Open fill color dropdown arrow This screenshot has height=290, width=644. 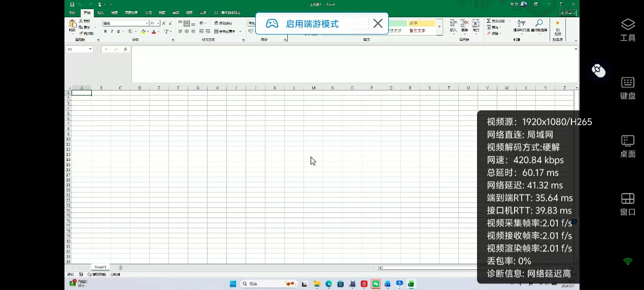pos(148,31)
